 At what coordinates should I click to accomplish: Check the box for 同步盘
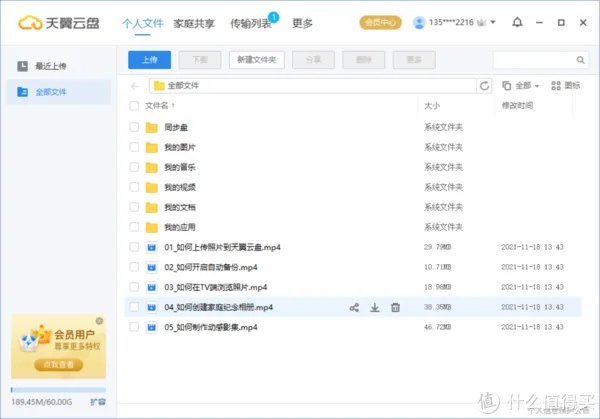click(x=134, y=127)
